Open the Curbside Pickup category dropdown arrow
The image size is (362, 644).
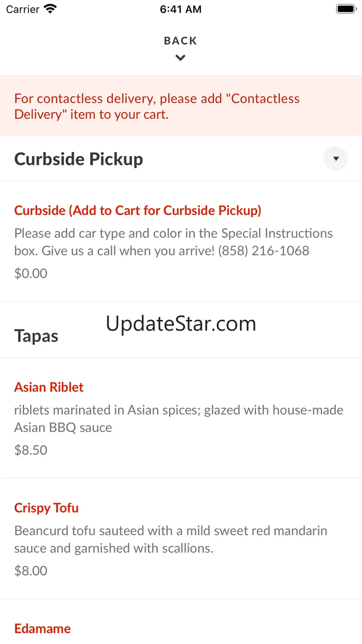click(336, 159)
